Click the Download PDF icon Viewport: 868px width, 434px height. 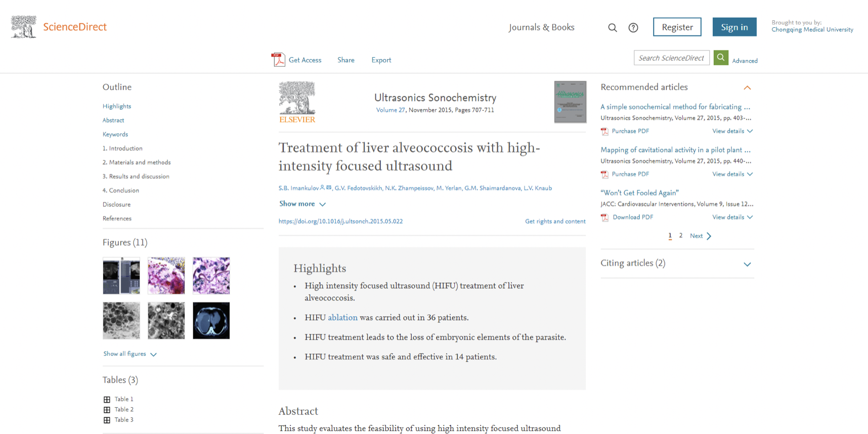coord(604,218)
